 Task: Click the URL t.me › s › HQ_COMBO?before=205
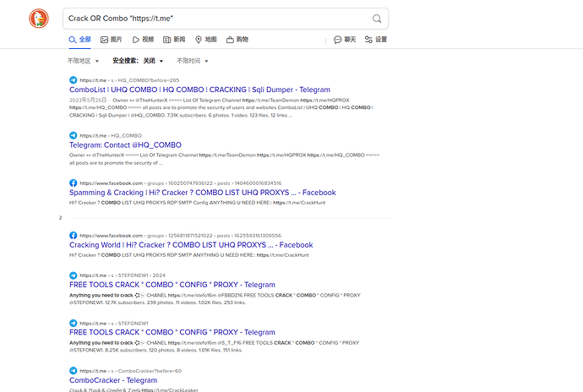point(129,80)
